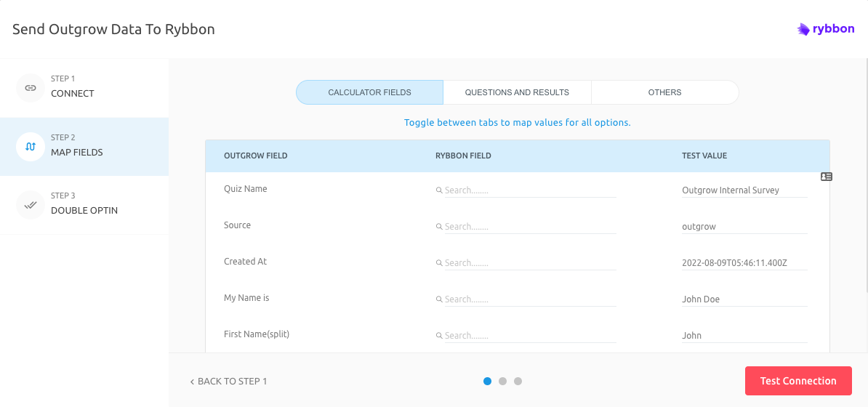Switch to Calculator Fields tab

tap(370, 92)
